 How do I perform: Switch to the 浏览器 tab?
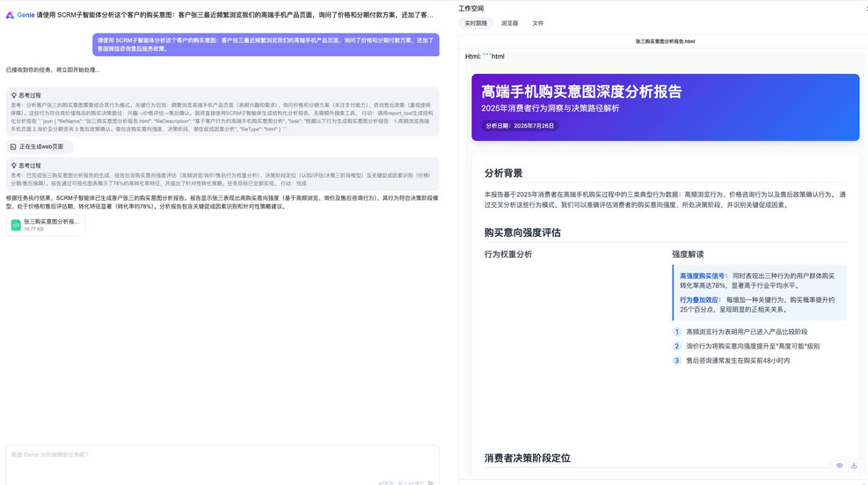pyautogui.click(x=509, y=23)
